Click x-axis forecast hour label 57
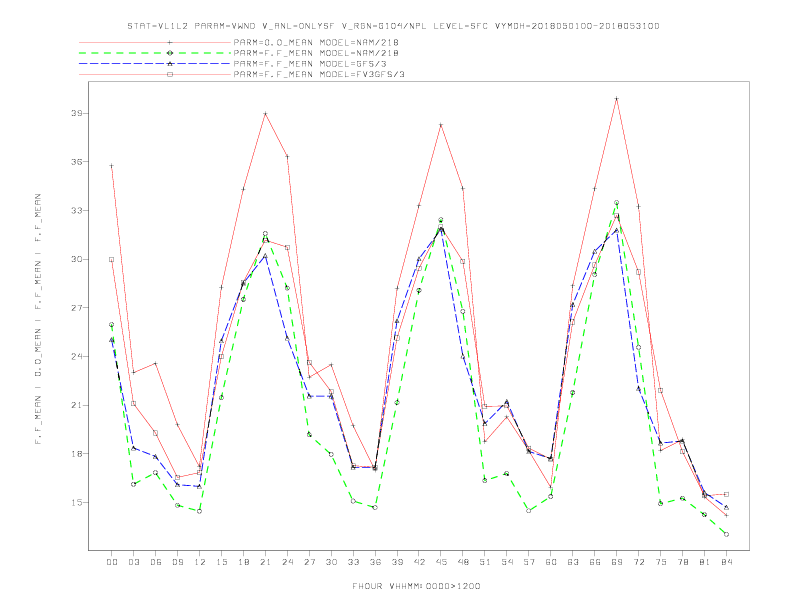 529,562
